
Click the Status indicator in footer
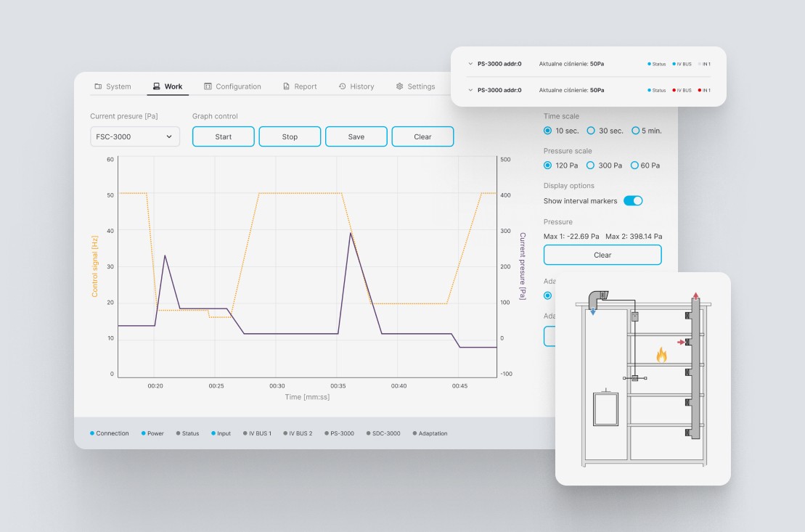tap(187, 433)
